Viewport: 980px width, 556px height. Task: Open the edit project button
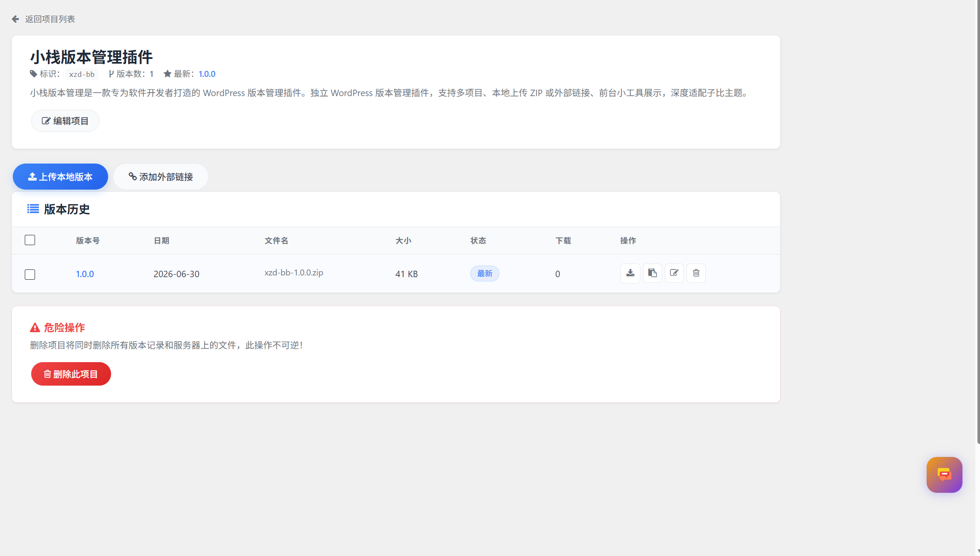[x=65, y=121]
